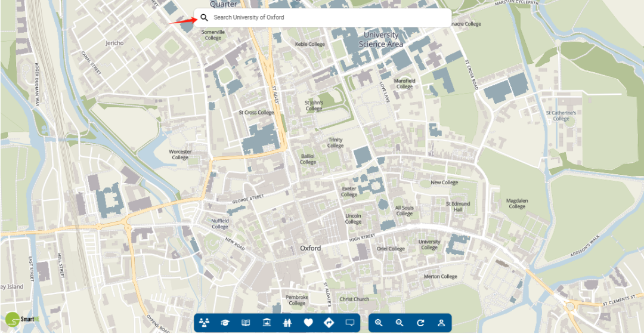
Task: Select the Love Lane label
Action: 383,92
